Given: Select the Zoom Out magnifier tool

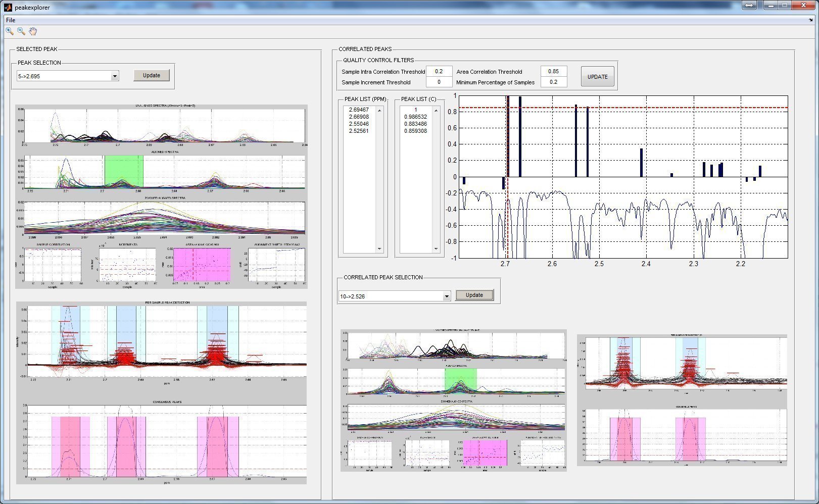Looking at the screenshot, I should tap(21, 31).
